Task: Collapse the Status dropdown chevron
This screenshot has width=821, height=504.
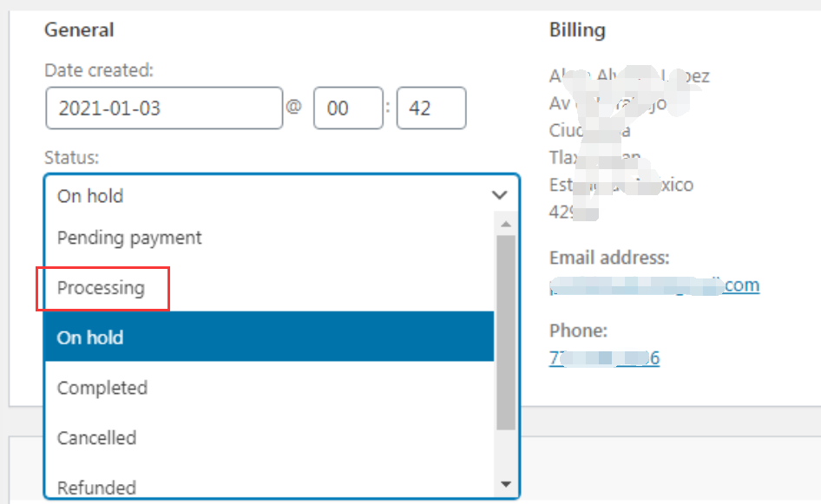Action: pos(500,195)
